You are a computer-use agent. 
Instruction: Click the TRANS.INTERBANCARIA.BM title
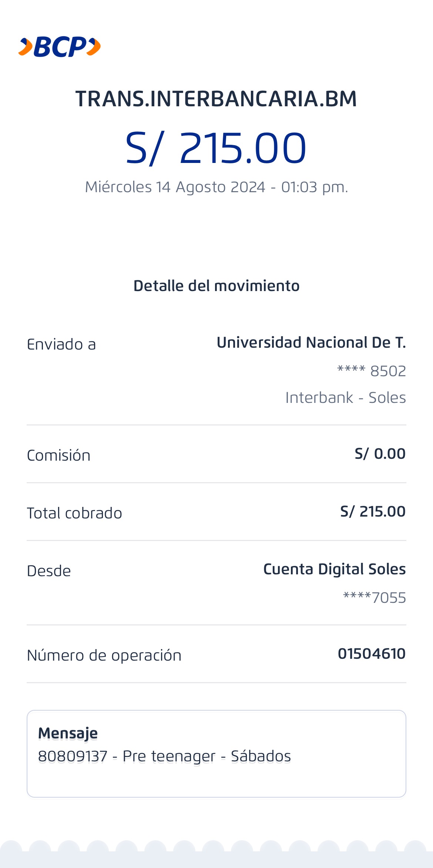click(x=216, y=99)
